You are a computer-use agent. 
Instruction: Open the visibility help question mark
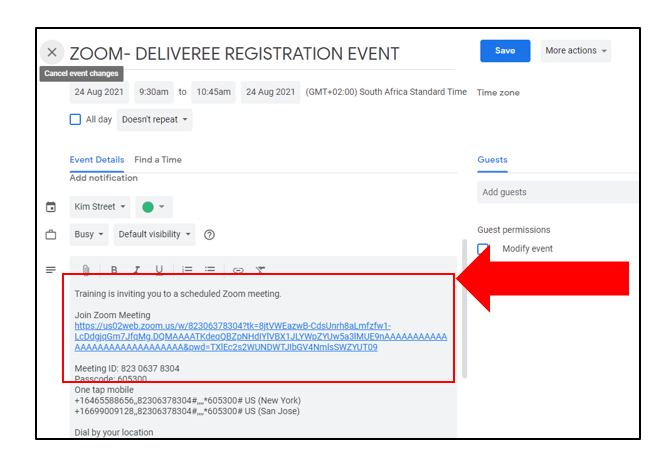tap(209, 234)
